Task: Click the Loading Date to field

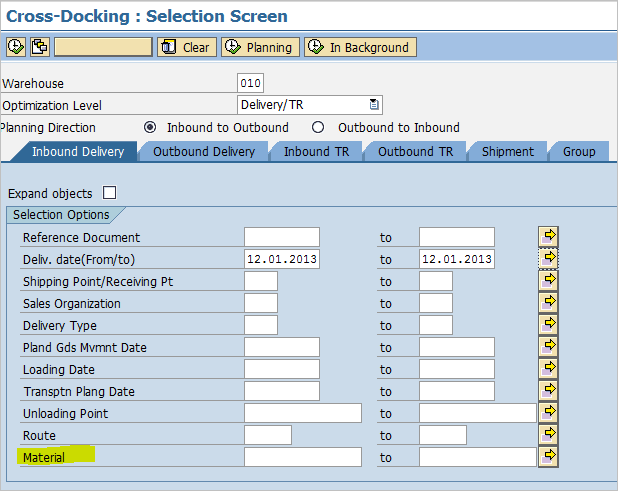Action: click(457, 369)
